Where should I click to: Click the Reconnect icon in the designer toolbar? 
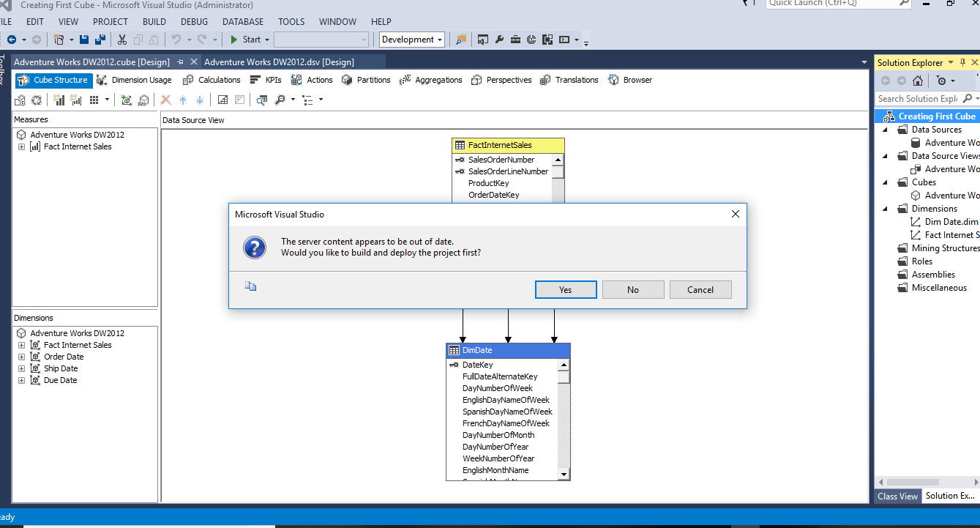36,100
